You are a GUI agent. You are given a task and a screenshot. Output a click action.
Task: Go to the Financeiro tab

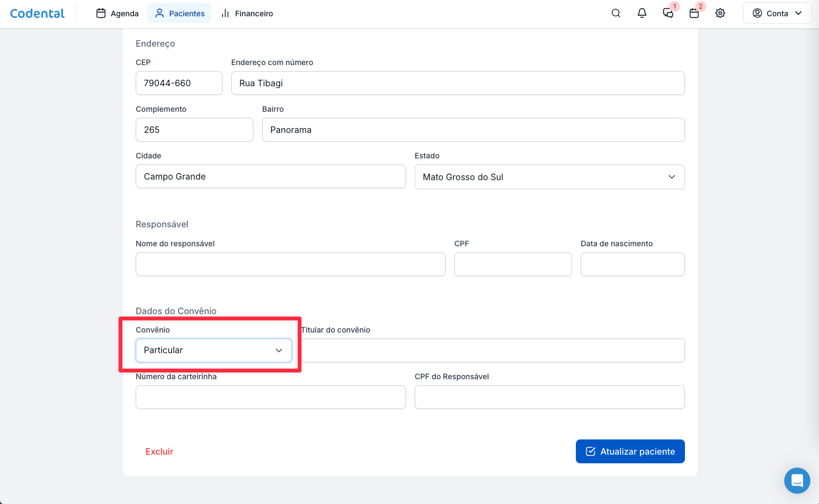247,14
